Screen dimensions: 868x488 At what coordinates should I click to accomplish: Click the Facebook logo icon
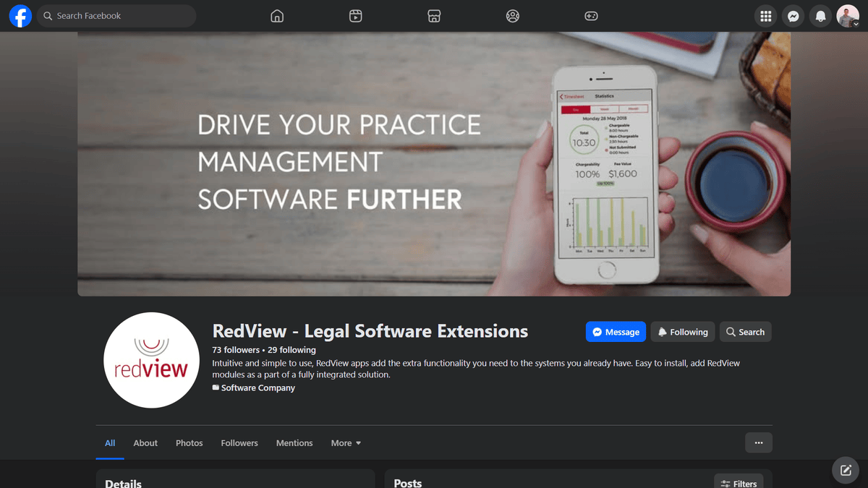(20, 16)
